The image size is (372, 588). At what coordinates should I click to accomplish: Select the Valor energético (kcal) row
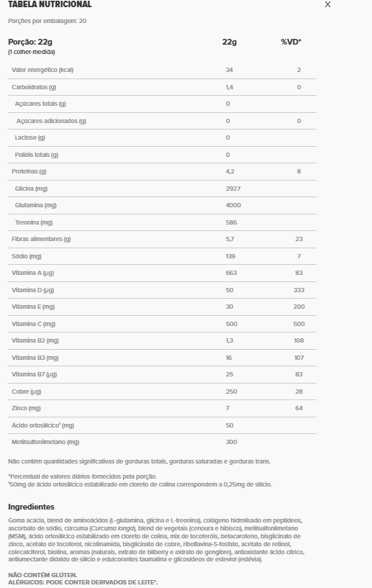[x=162, y=70]
